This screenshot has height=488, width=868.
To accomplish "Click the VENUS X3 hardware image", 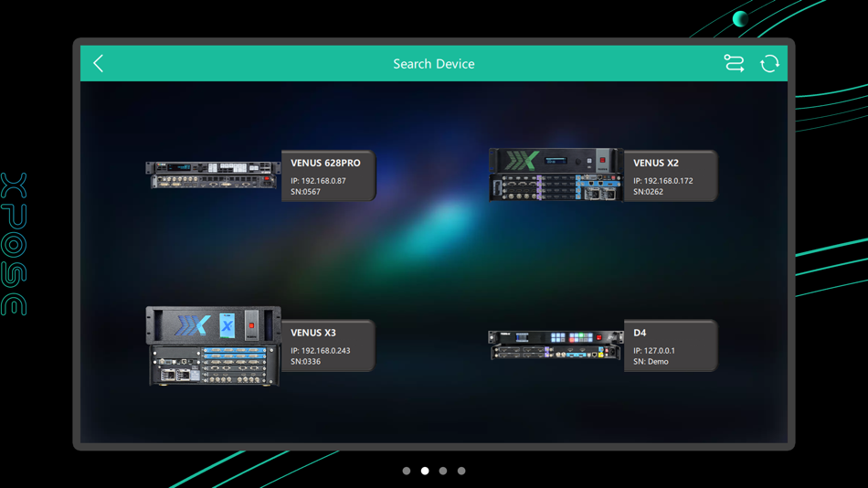I will tap(213, 346).
